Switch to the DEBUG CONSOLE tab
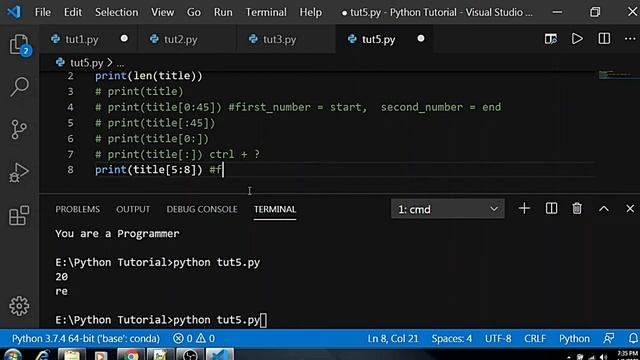The width and height of the screenshot is (640, 360). 202,209
